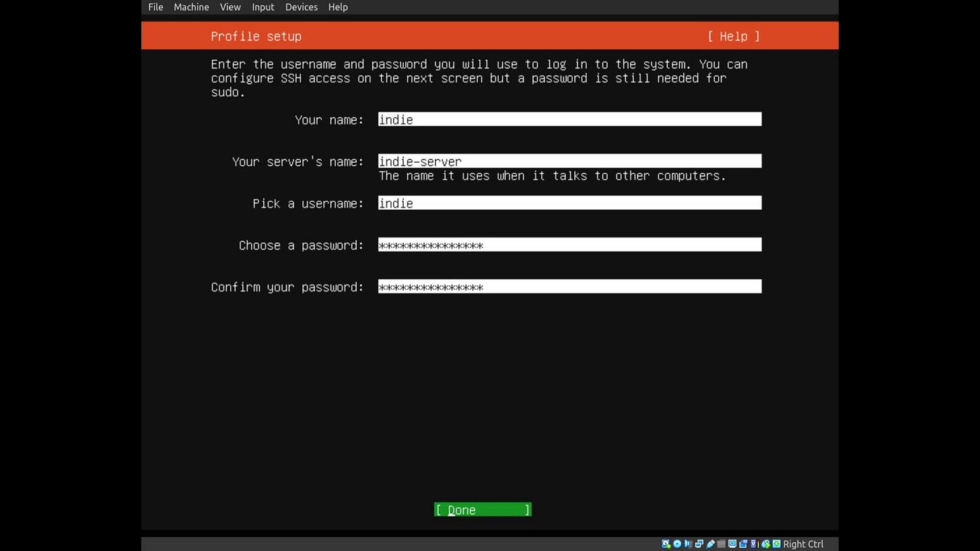Focus the 'Choose a password' field
Viewport: 980px width, 551px height.
pyautogui.click(x=569, y=245)
